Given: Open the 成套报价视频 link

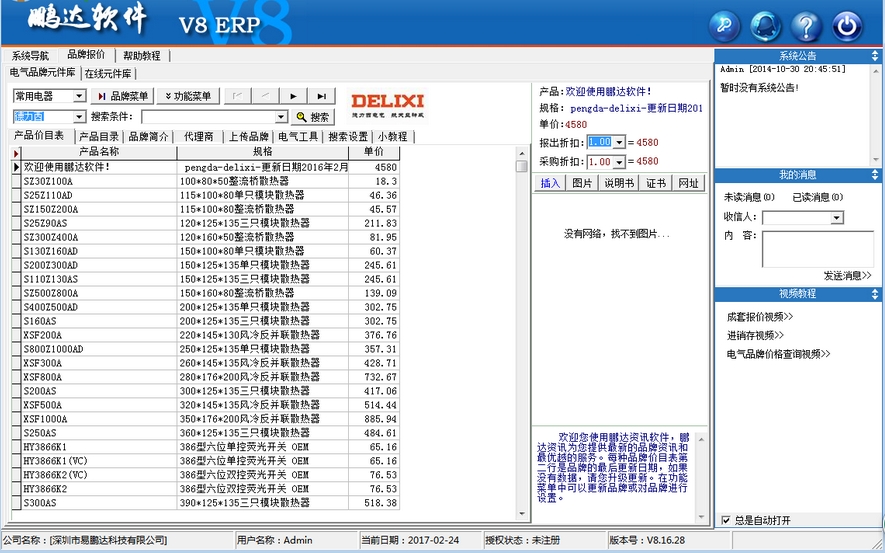Looking at the screenshot, I should tap(760, 317).
